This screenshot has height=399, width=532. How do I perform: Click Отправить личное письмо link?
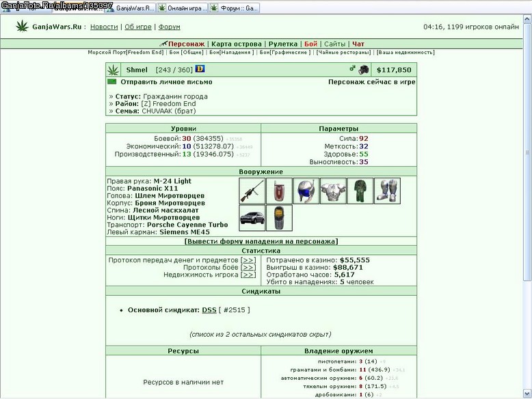(x=166, y=82)
